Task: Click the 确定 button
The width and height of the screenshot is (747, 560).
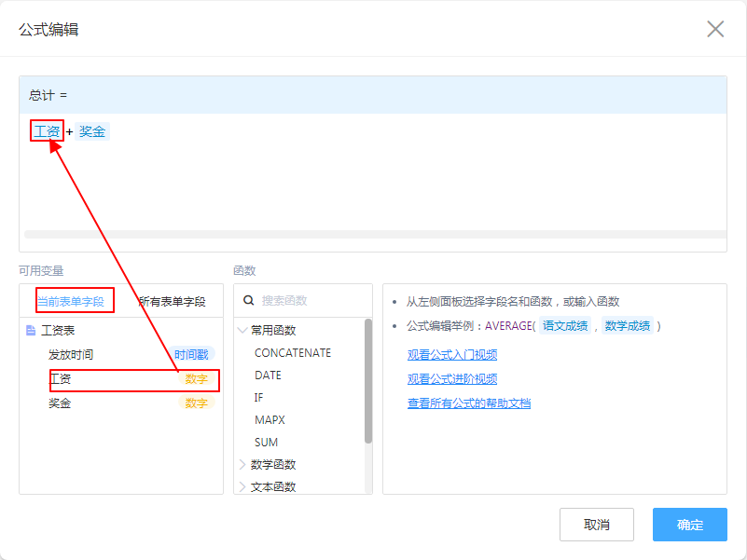Action: coord(689,525)
